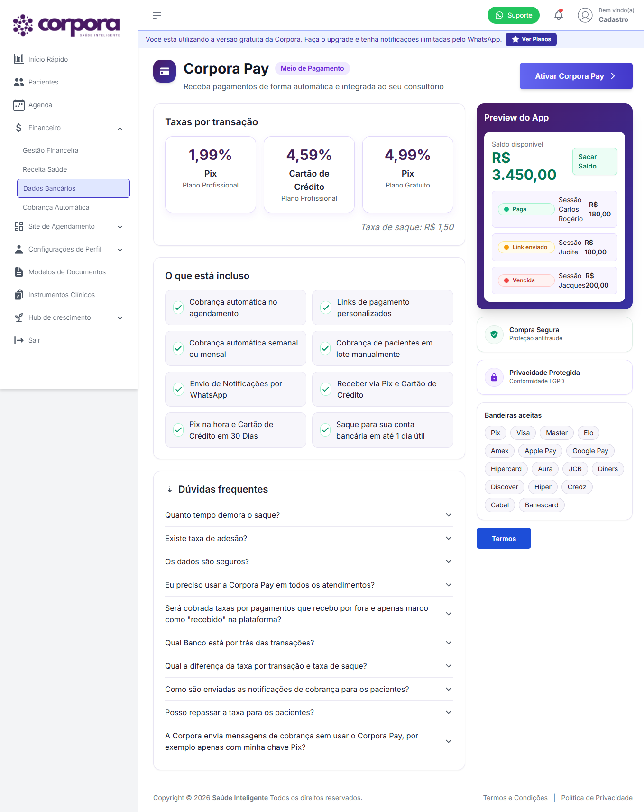Open the notifications bell

559,15
